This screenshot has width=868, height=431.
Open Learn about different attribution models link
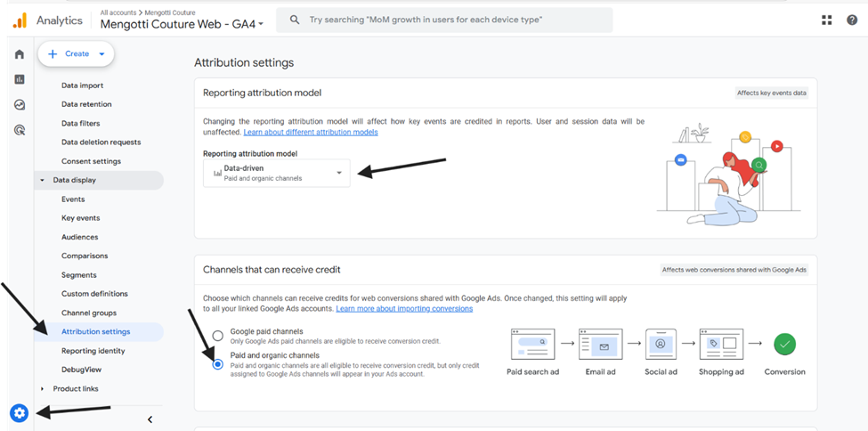click(x=311, y=132)
